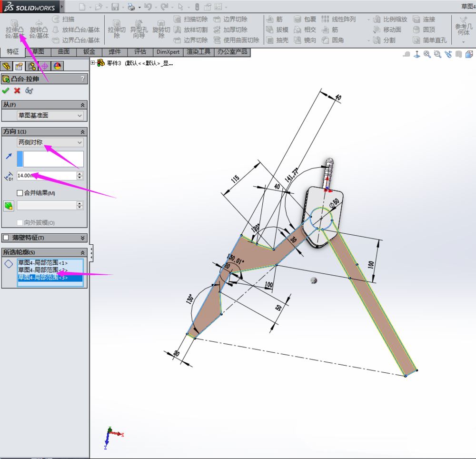This screenshot has height=459, width=476.
Task: Click the 14.00mm depth input field
Action: pyautogui.click(x=46, y=176)
